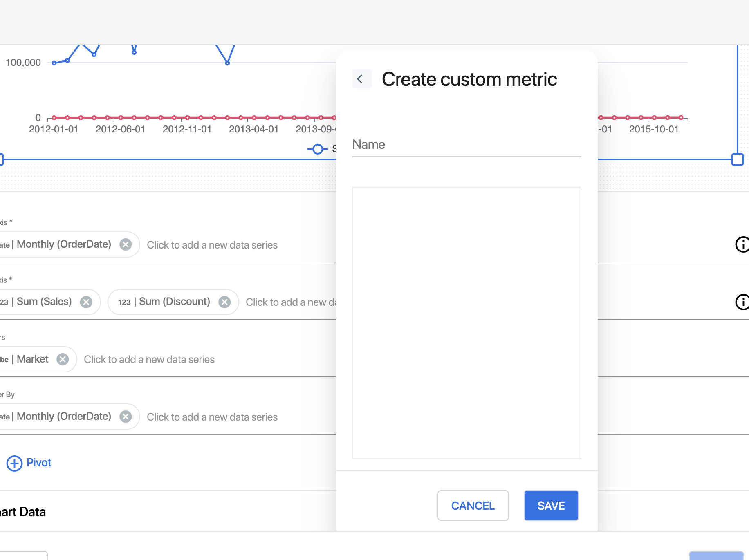Click the add data series placeholder beside the Market chip
The image size is (749, 560).
coord(149,359)
